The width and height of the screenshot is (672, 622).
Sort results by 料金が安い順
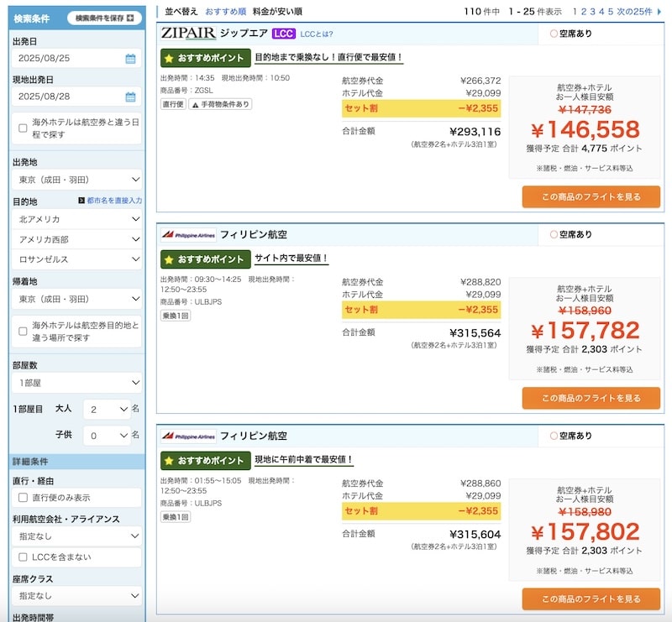[x=277, y=12]
